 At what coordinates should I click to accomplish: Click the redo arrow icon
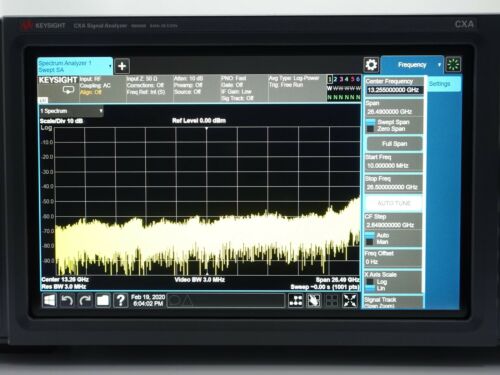(x=85, y=301)
